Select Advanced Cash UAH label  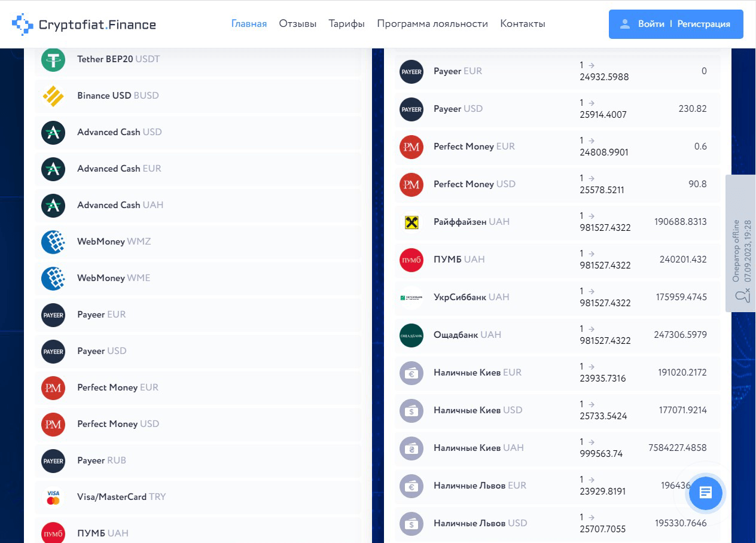point(120,205)
